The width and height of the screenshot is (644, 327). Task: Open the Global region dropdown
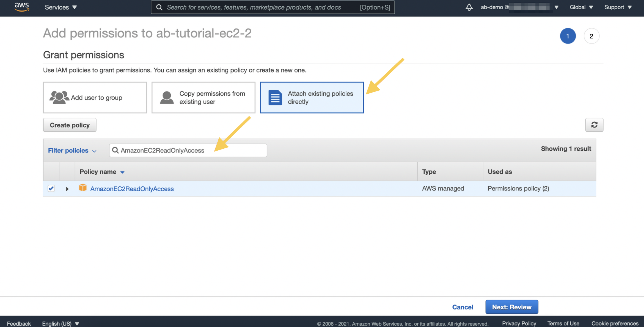coord(581,7)
